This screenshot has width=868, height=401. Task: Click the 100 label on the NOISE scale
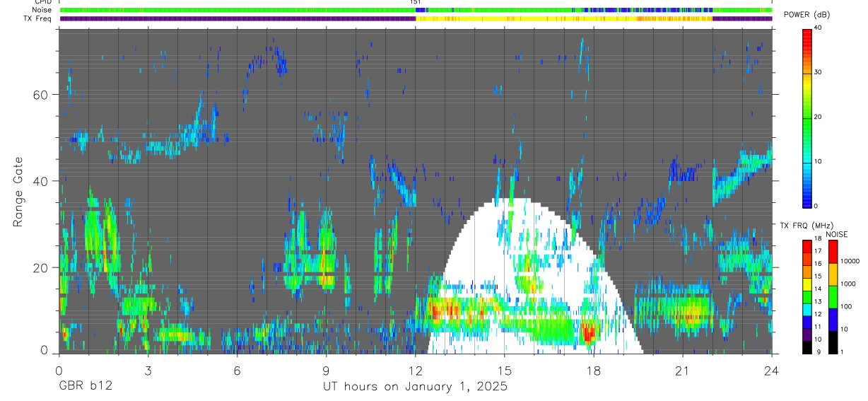tap(847, 307)
